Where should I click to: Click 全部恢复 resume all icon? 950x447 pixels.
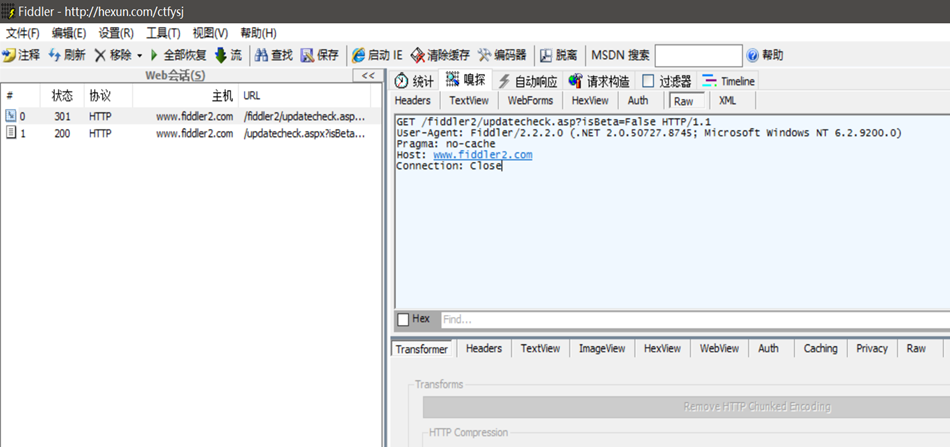tap(154, 56)
